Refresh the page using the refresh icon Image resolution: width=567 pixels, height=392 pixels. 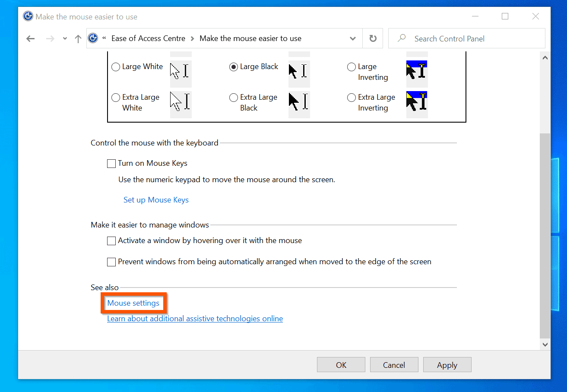(x=372, y=38)
